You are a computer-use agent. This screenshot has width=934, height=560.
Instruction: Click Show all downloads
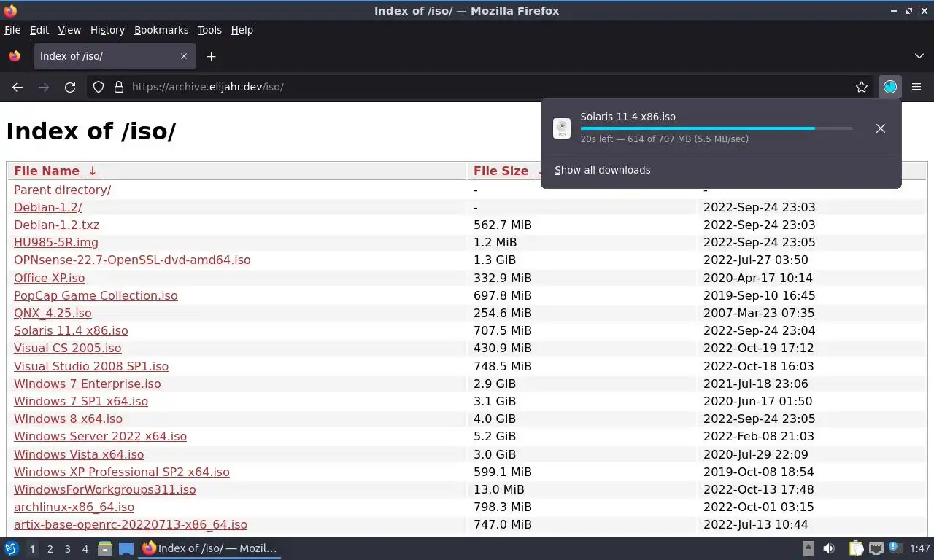pyautogui.click(x=602, y=170)
